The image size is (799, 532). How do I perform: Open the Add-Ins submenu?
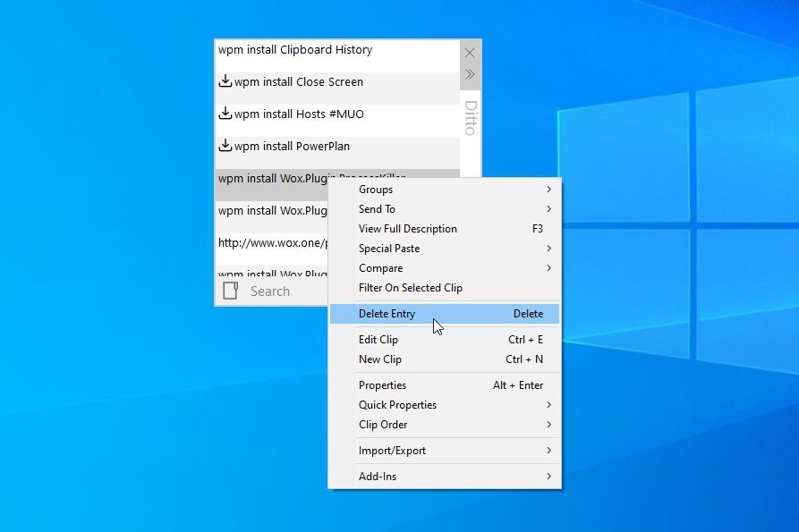click(445, 477)
